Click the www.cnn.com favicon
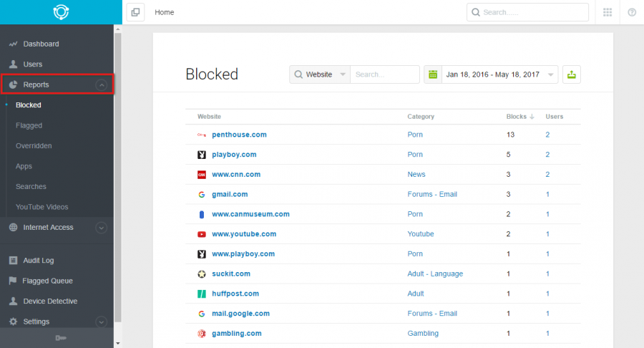Image resolution: width=644 pixels, height=348 pixels. (x=202, y=175)
